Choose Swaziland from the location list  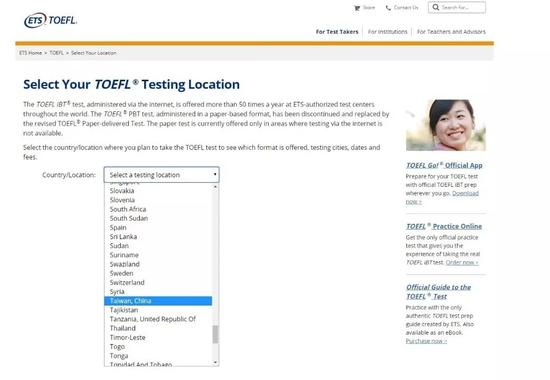tap(158, 264)
